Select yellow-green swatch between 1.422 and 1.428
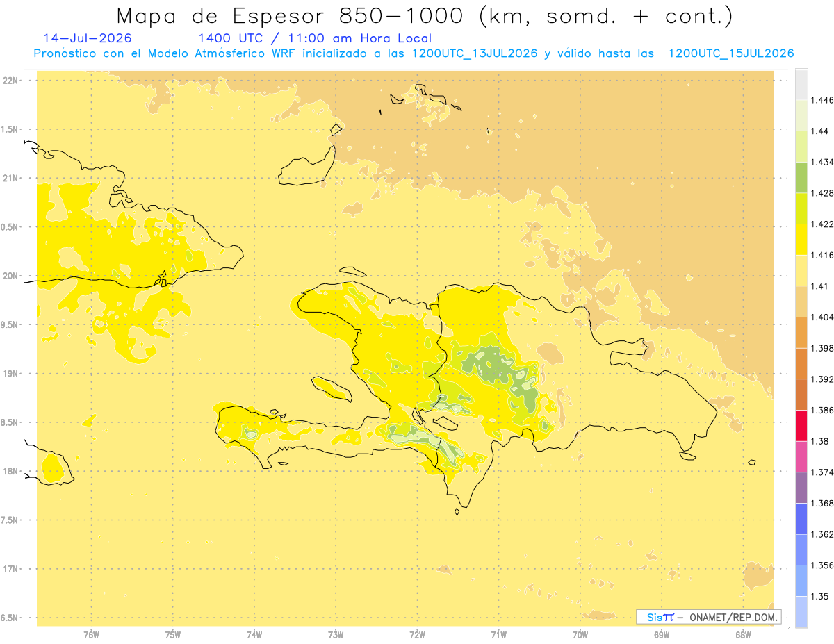 [x=801, y=208]
